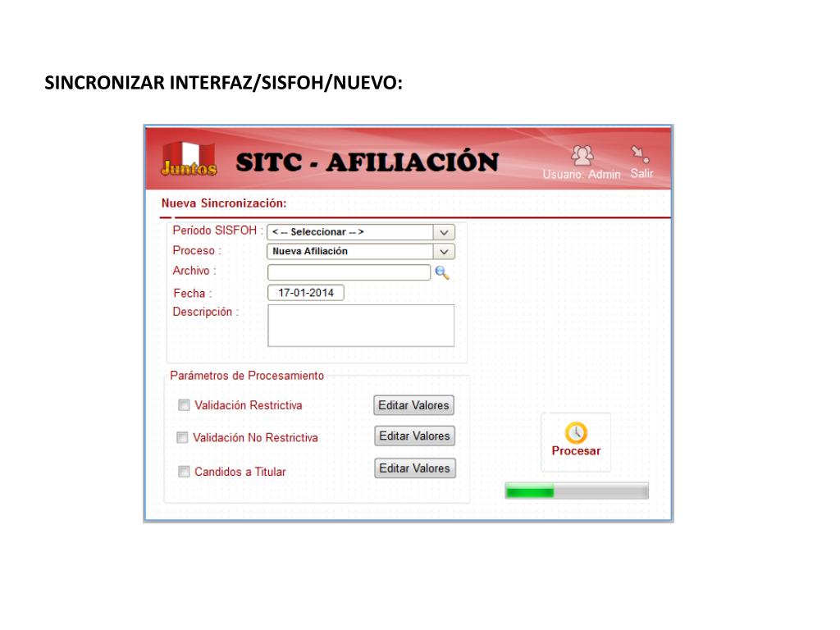Click Editar Valores for Validación No Restrictiva
The height and width of the screenshot is (630, 840).
pyautogui.click(x=414, y=436)
